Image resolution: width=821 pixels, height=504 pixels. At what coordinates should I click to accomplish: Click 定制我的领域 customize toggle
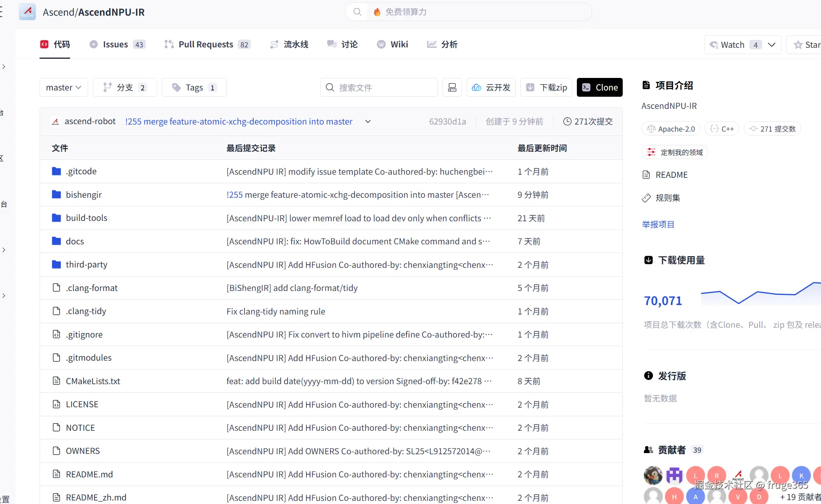pos(675,152)
